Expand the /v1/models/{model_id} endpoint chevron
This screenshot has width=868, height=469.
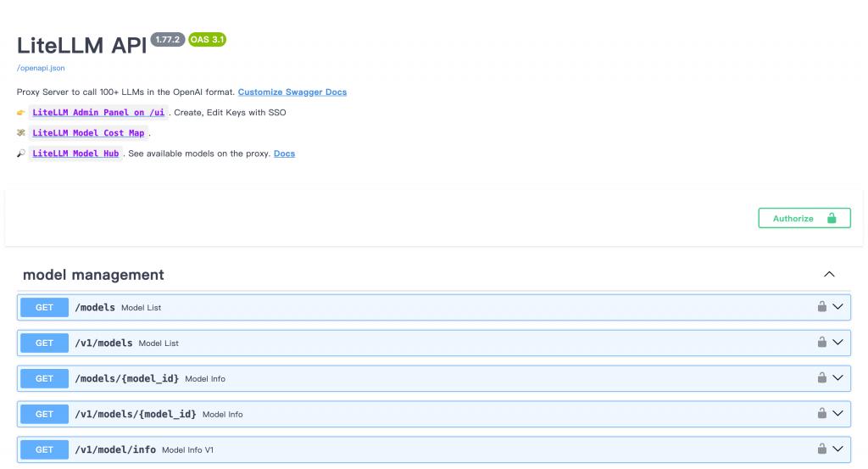(838, 413)
